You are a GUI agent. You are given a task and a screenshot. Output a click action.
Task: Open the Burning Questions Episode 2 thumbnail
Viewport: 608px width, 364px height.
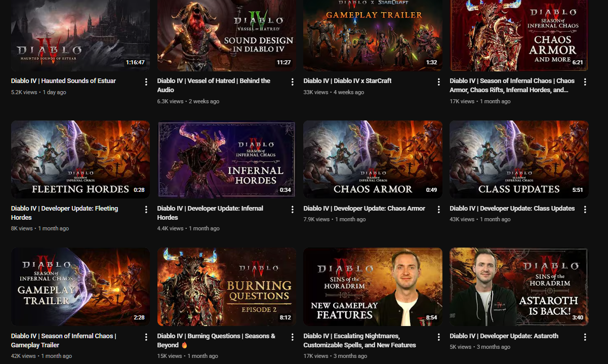pyautogui.click(x=227, y=287)
